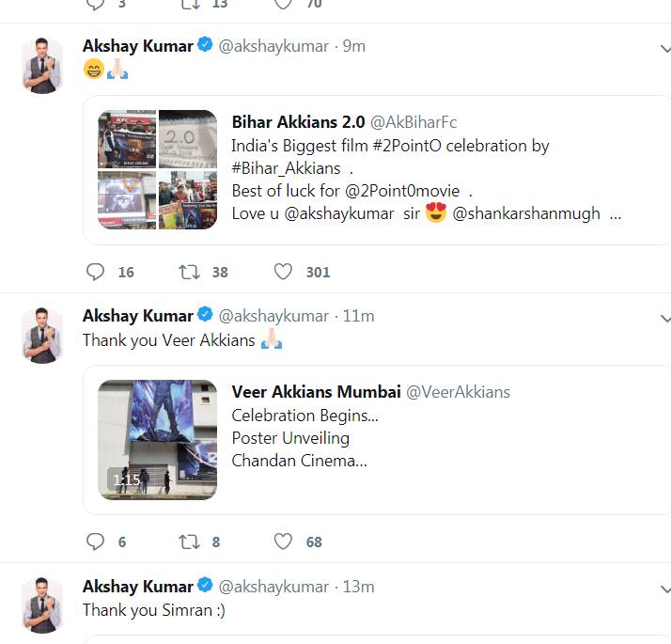This screenshot has height=644, width=671.
Task: Like the tweet with 68 likes
Action: [283, 542]
